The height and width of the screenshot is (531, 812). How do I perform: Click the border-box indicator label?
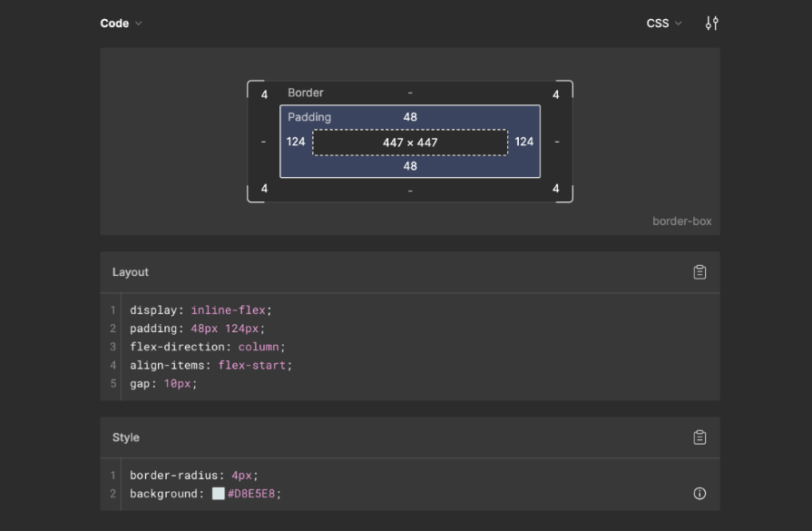click(x=683, y=221)
